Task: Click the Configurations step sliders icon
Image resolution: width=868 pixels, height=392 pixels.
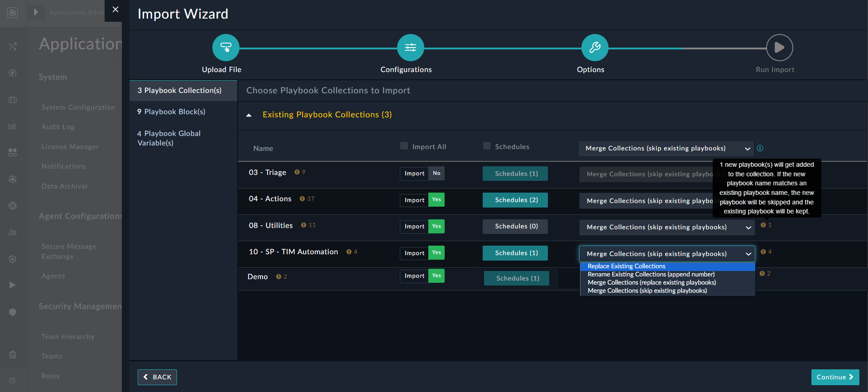Action: [410, 48]
